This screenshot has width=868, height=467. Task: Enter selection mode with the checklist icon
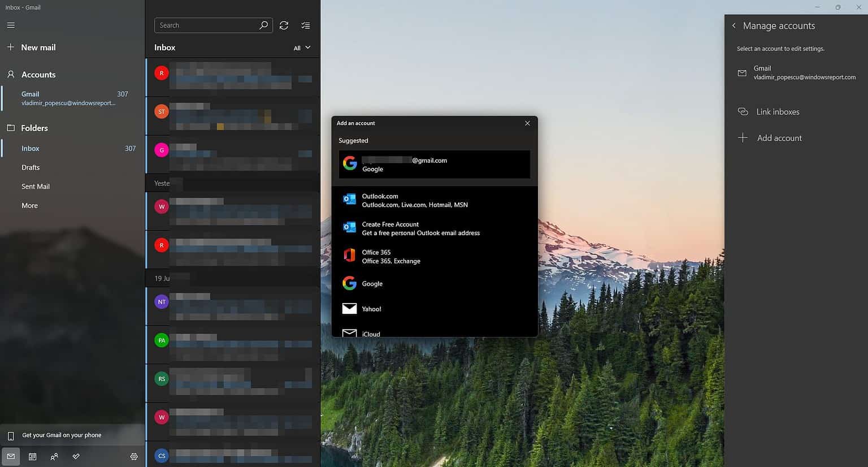click(306, 25)
